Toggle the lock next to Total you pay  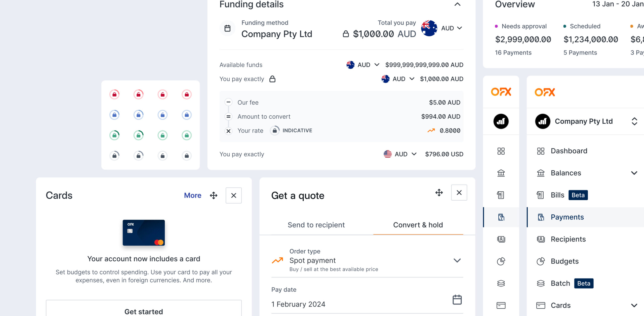346,34
